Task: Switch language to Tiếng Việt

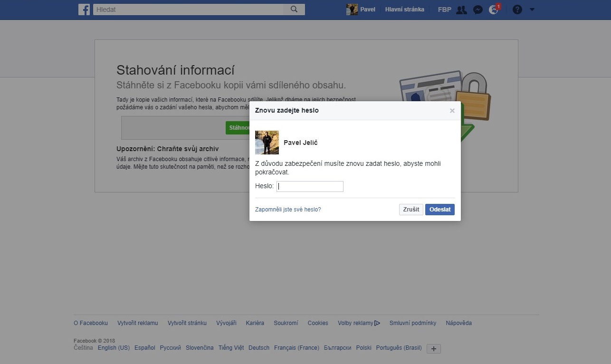Action: 231,348
